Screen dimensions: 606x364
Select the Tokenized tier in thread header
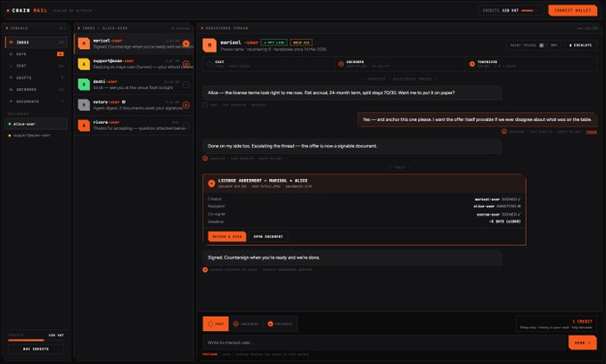pyautogui.click(x=530, y=64)
